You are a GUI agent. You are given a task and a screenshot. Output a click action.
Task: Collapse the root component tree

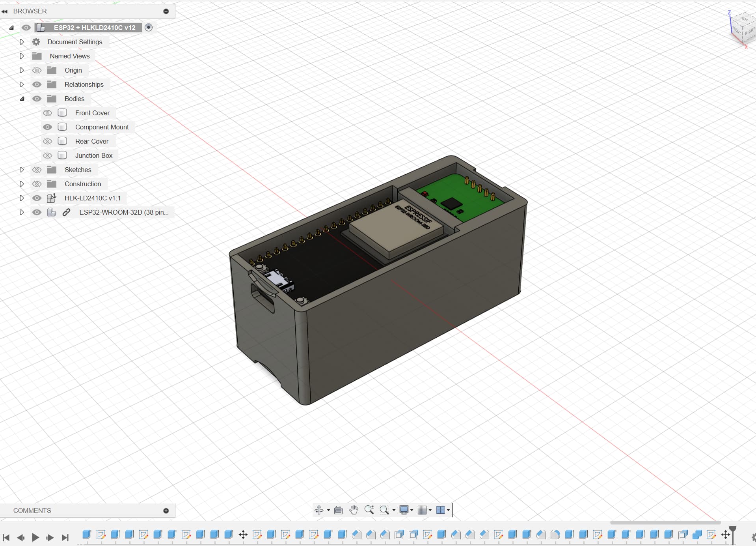[x=11, y=28]
